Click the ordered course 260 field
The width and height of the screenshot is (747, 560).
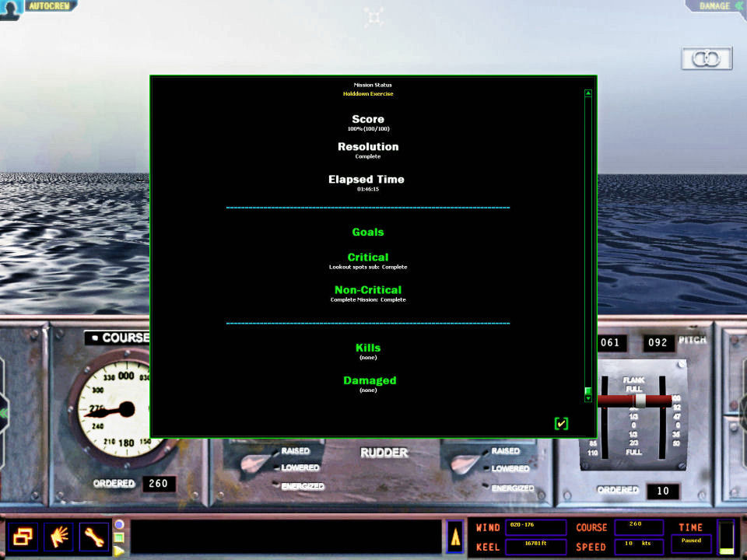click(x=159, y=484)
